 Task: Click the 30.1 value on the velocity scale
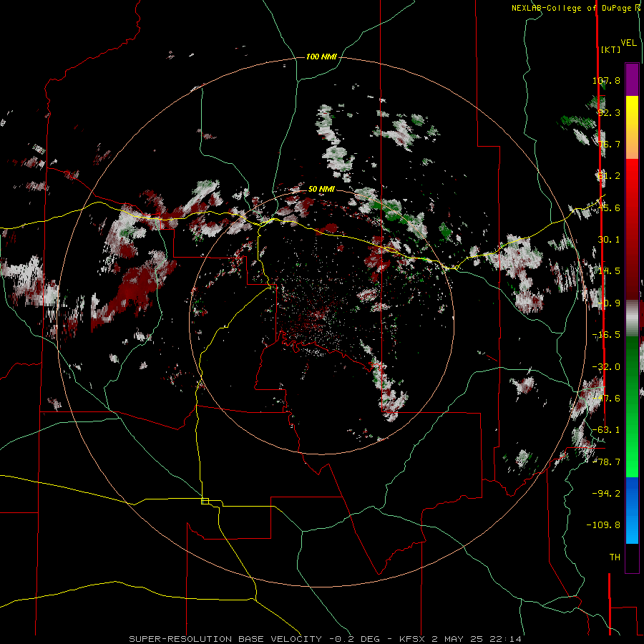click(609, 240)
